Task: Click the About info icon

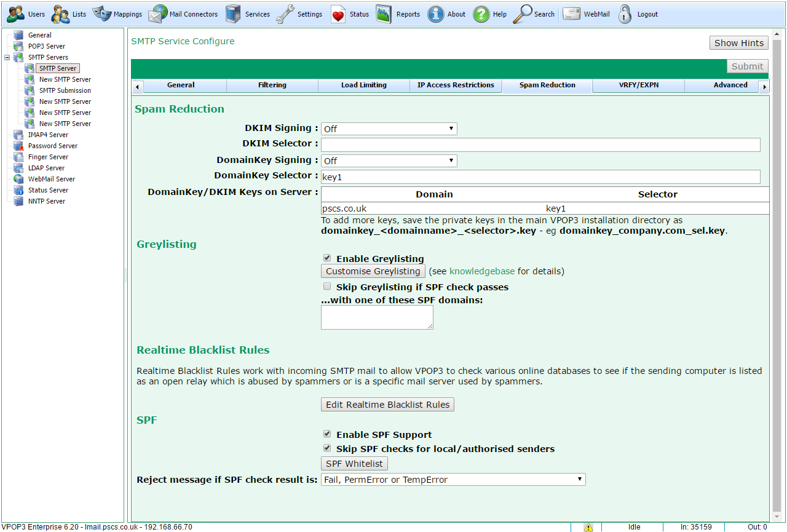Action: pos(436,14)
